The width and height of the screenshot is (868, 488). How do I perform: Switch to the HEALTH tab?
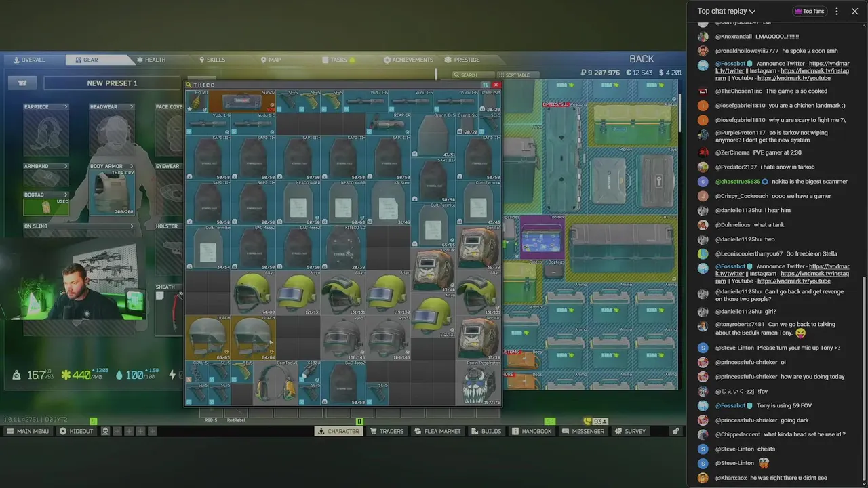pyautogui.click(x=151, y=60)
